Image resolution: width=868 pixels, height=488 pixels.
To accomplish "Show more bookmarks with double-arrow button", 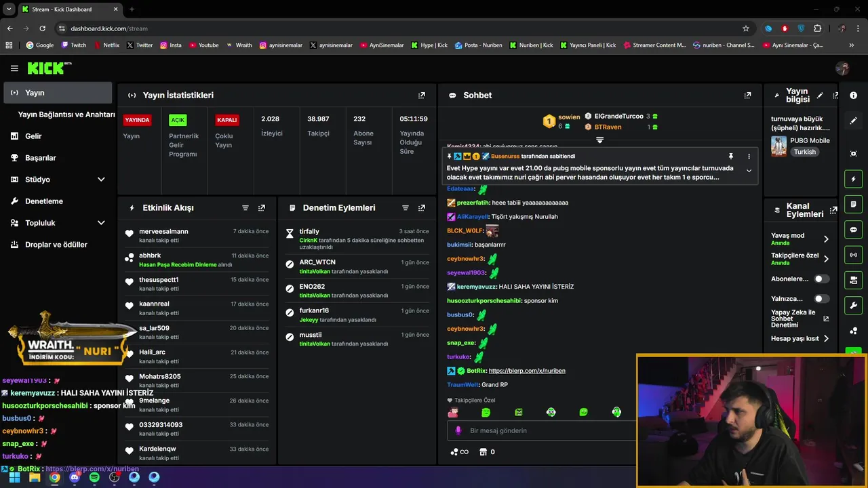I will coord(851,45).
